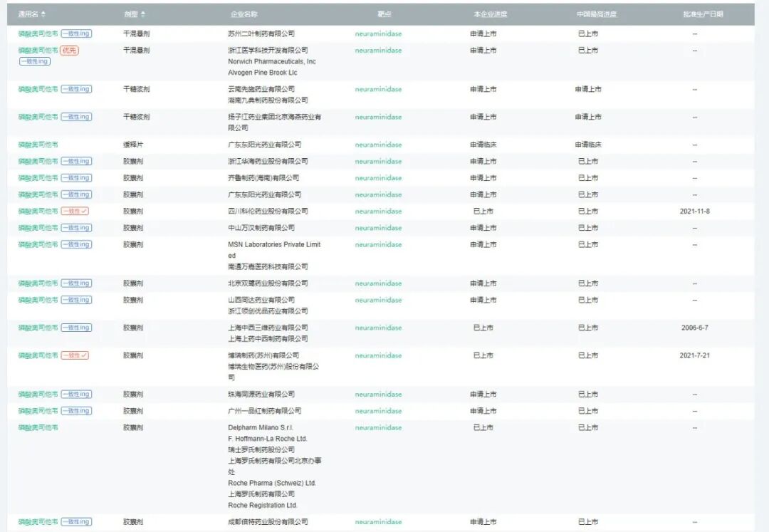Click company name Norwich Pharmaceuticals, Inc
The width and height of the screenshot is (769, 532).
pos(272,61)
